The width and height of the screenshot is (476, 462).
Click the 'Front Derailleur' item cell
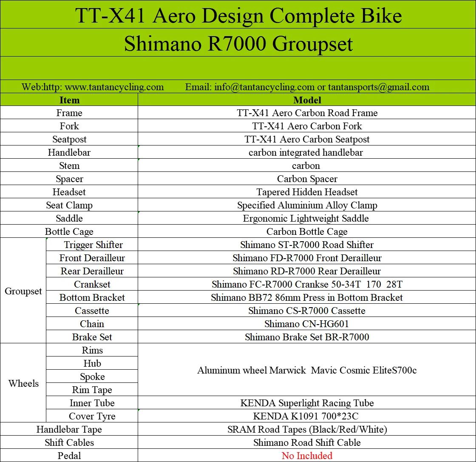click(x=92, y=258)
